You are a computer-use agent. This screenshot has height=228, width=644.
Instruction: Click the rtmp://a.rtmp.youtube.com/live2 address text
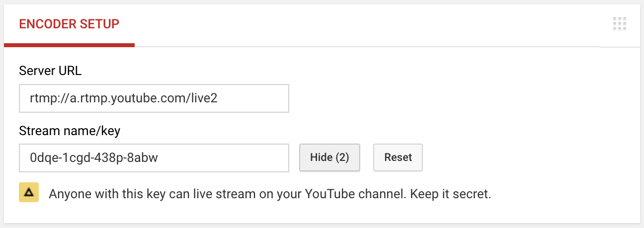(124, 98)
